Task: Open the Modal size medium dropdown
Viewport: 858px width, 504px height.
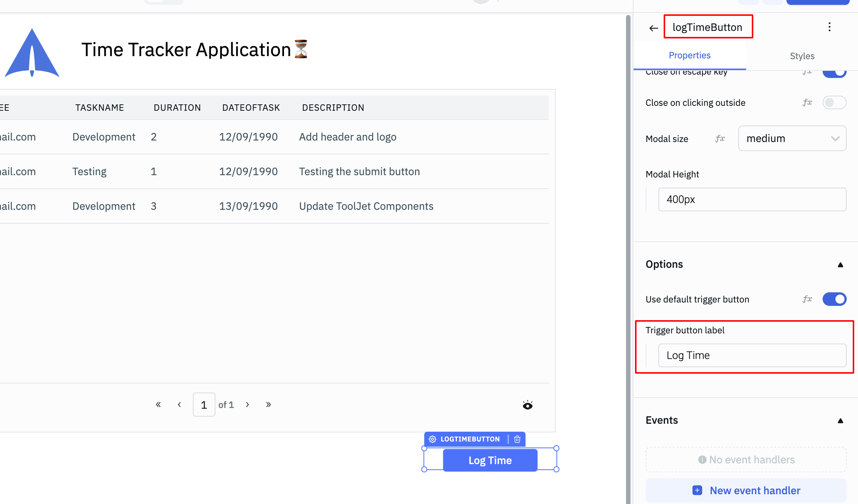Action: click(792, 139)
